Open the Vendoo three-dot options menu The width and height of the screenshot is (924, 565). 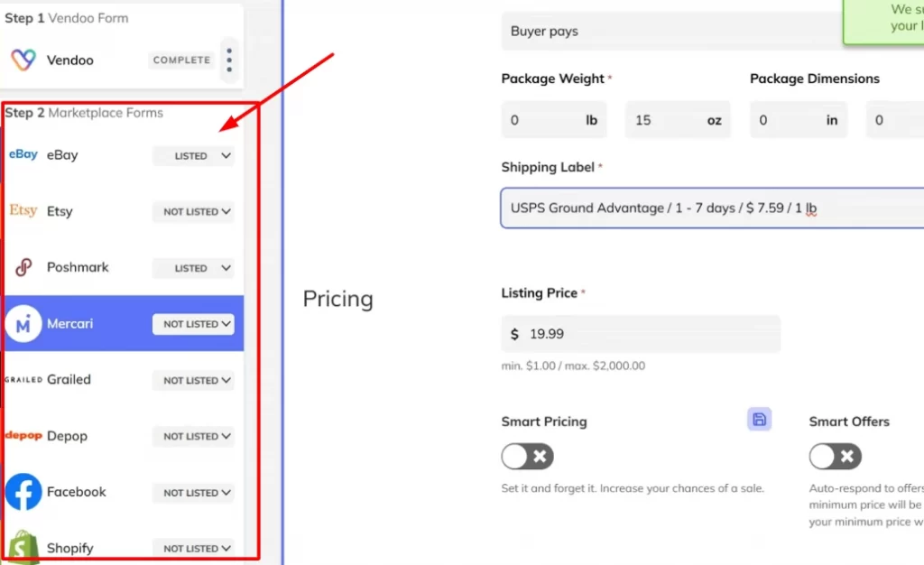(x=229, y=60)
